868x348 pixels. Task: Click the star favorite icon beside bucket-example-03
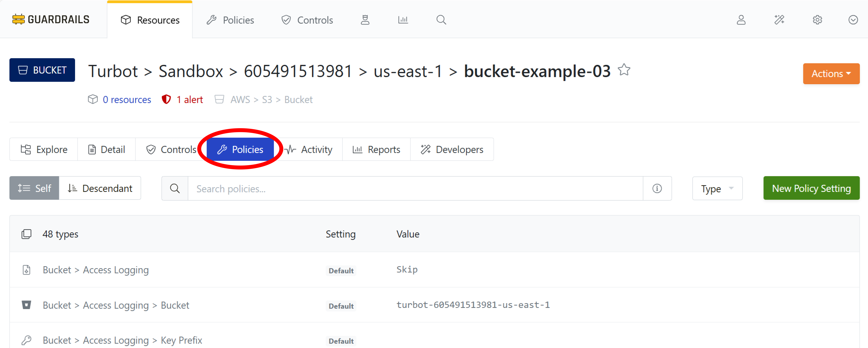624,70
